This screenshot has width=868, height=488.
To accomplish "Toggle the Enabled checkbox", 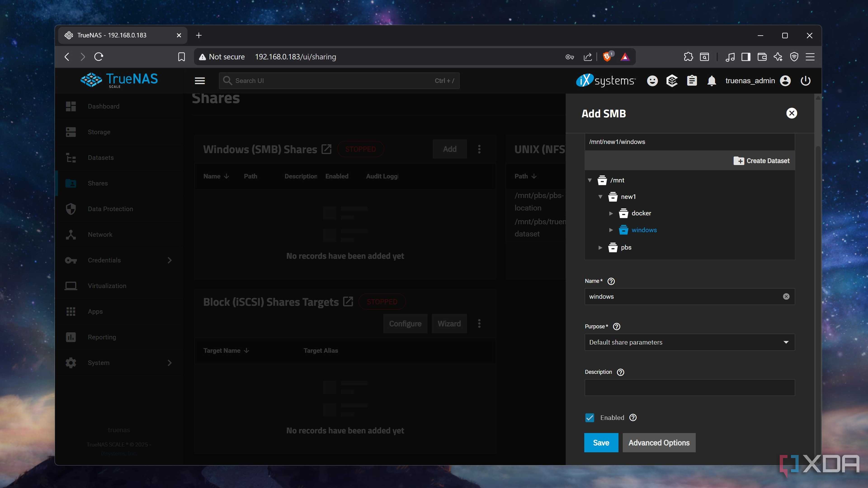I will point(590,418).
